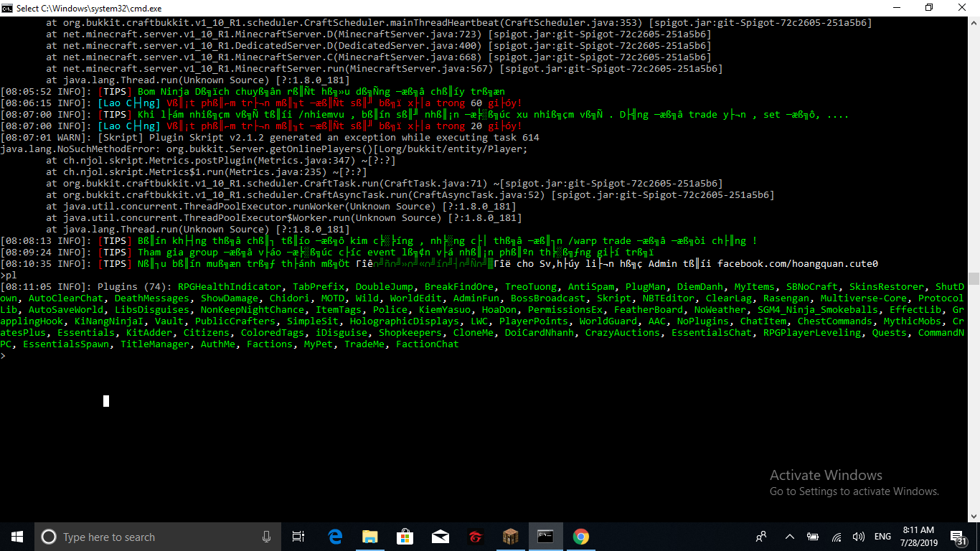Click the MyPet plugin name

(x=319, y=344)
